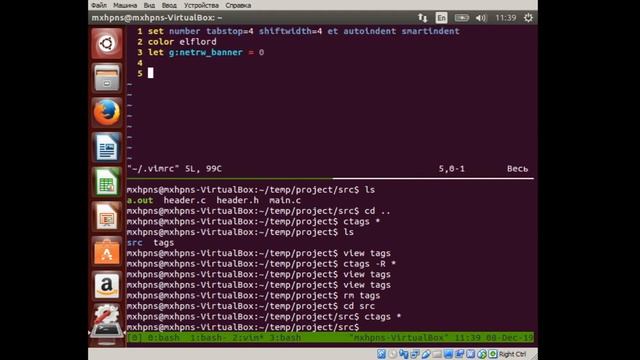Click the a.out file name in the listing
The height and width of the screenshot is (360, 640).
tap(140, 200)
